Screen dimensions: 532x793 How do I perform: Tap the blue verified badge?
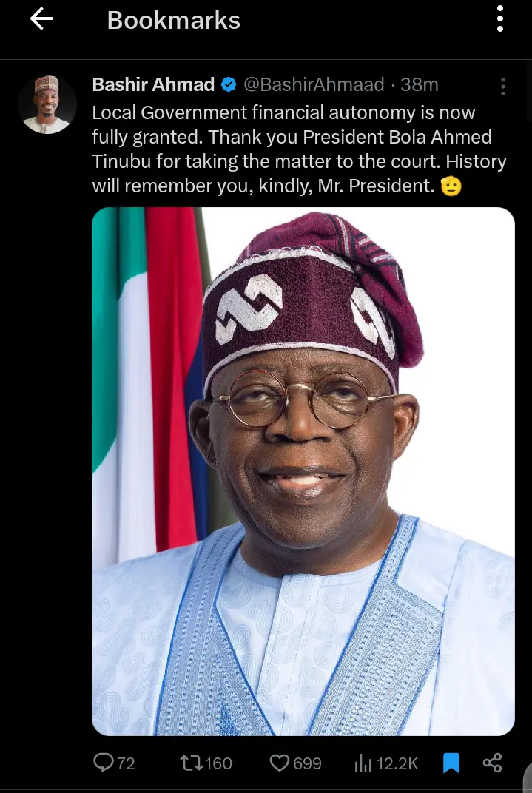[x=229, y=84]
